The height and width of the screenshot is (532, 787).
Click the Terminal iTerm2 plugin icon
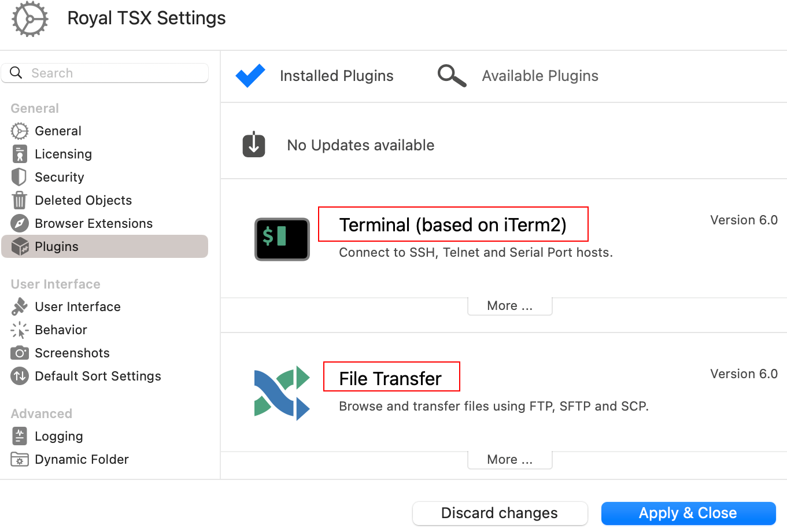[282, 239]
